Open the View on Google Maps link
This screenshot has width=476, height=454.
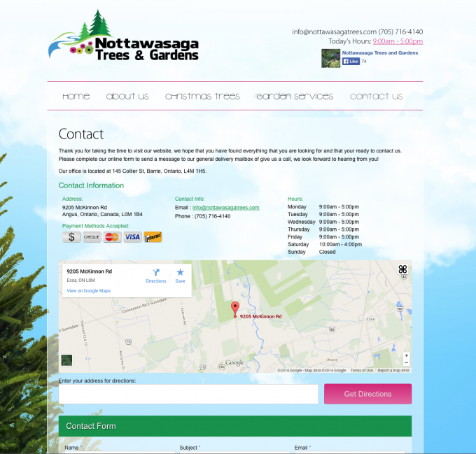88,290
